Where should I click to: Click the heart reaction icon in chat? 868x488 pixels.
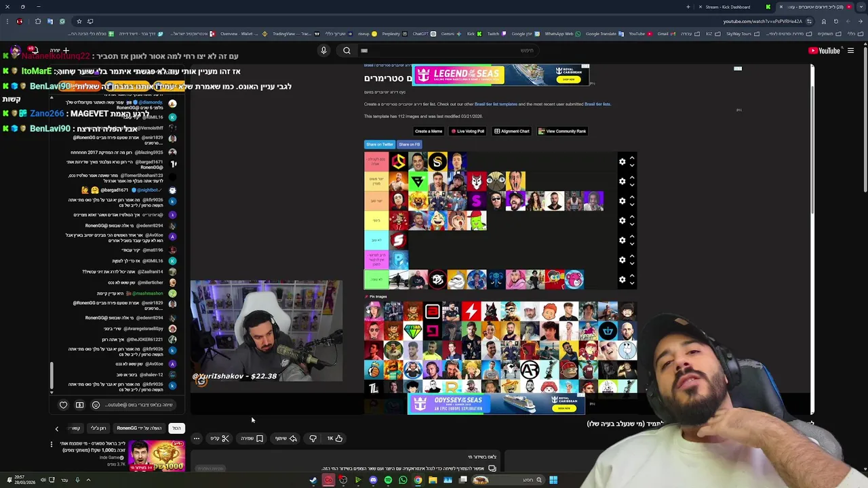(64, 405)
